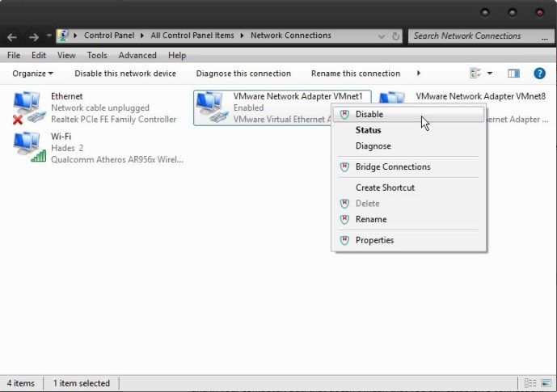Select the VMware VMnet1 adapter icon
Image resolution: width=557 pixels, height=392 pixels.
click(212, 107)
